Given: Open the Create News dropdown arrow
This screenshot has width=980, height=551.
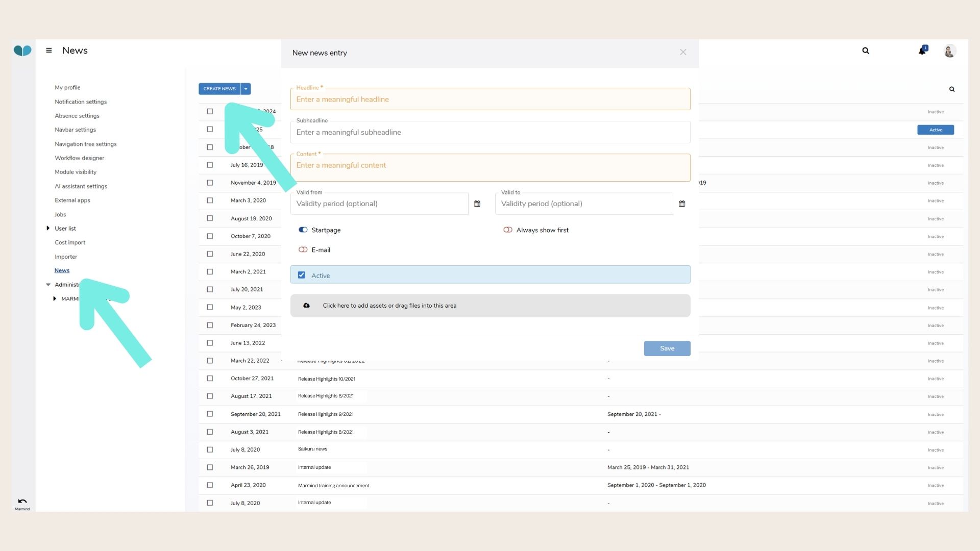Looking at the screenshot, I should 246,89.
